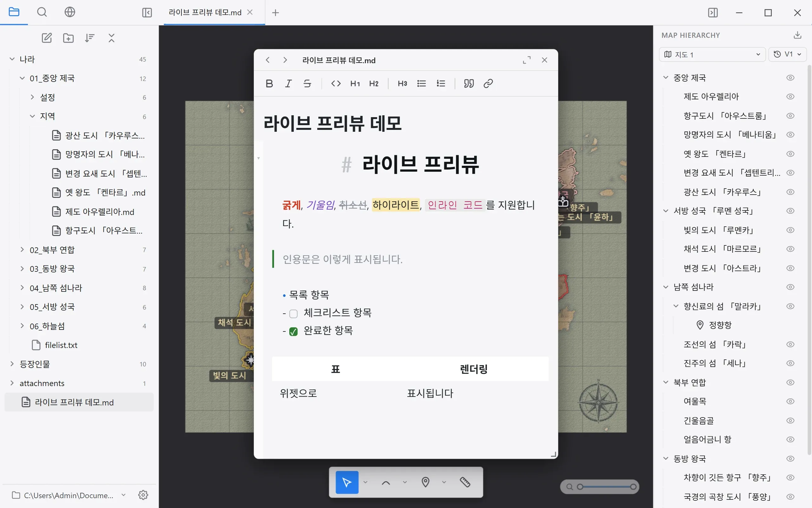Collapse the 지역 folder

pos(32,116)
